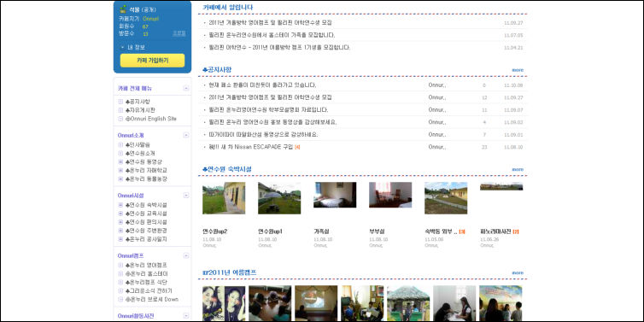Open the 가족실 bedroom thumbnail

pyautogui.click(x=335, y=195)
